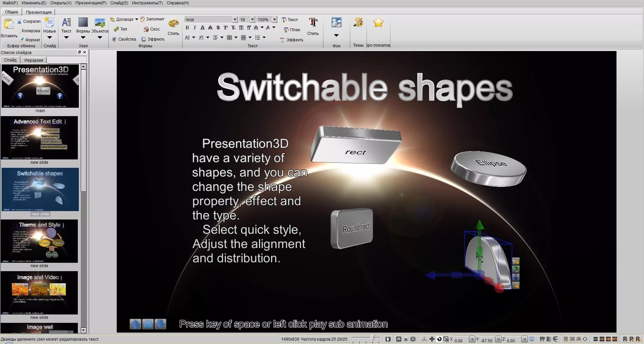
Task: Open the Справка(H) menu
Action: pos(178,3)
